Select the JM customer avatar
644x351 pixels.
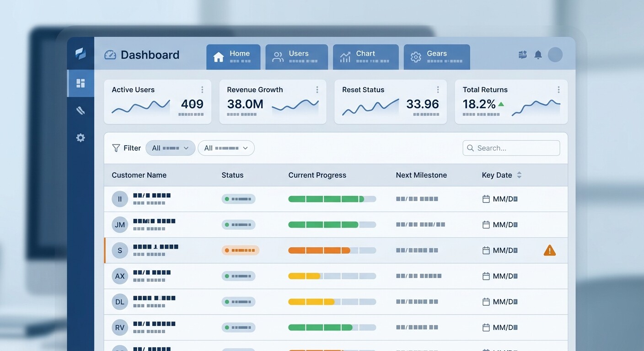tap(120, 225)
